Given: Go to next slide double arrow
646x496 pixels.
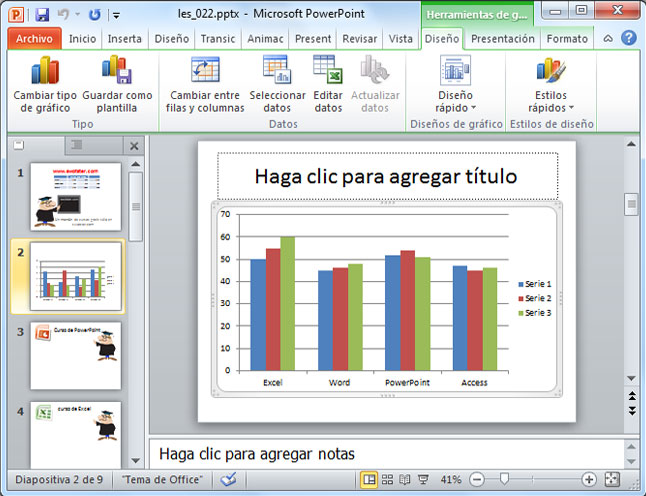Looking at the screenshot, I should 632,410.
